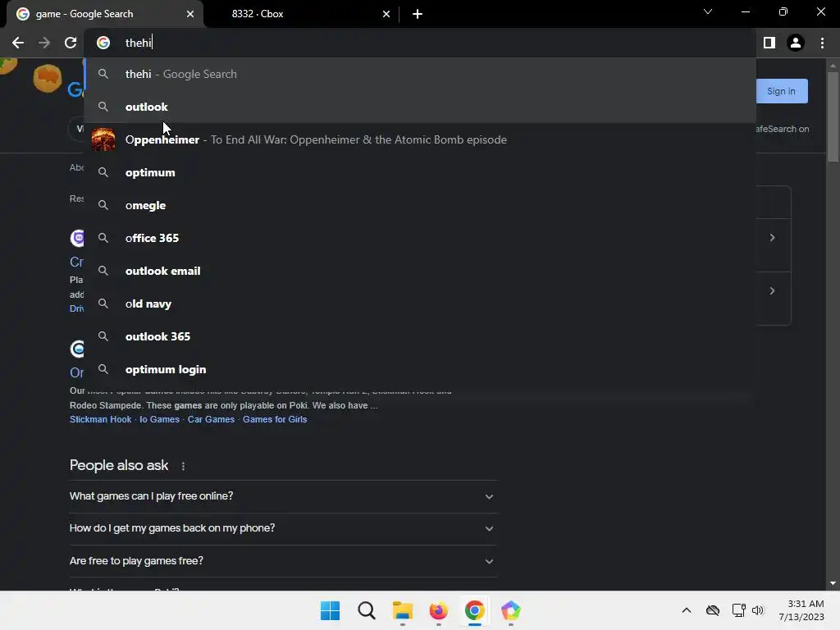Open the tab search chevron in title bar
The width and height of the screenshot is (840, 630).
click(x=708, y=11)
